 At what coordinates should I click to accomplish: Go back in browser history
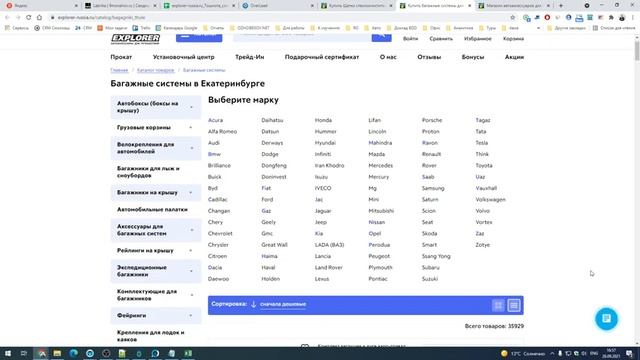[7, 18]
